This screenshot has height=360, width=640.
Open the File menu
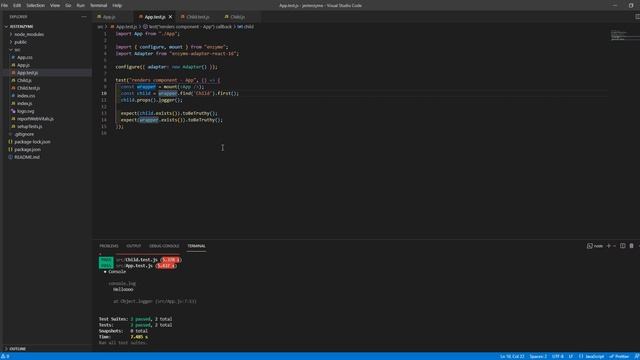[x=4, y=5]
